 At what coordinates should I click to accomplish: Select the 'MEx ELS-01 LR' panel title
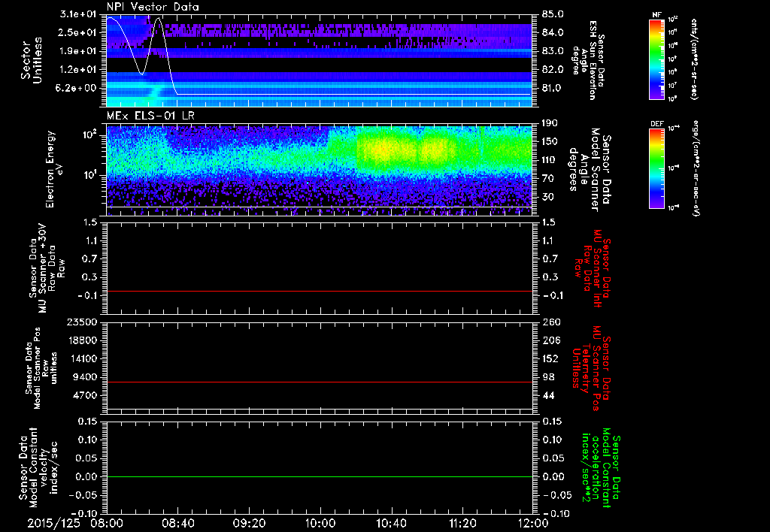click(x=150, y=116)
